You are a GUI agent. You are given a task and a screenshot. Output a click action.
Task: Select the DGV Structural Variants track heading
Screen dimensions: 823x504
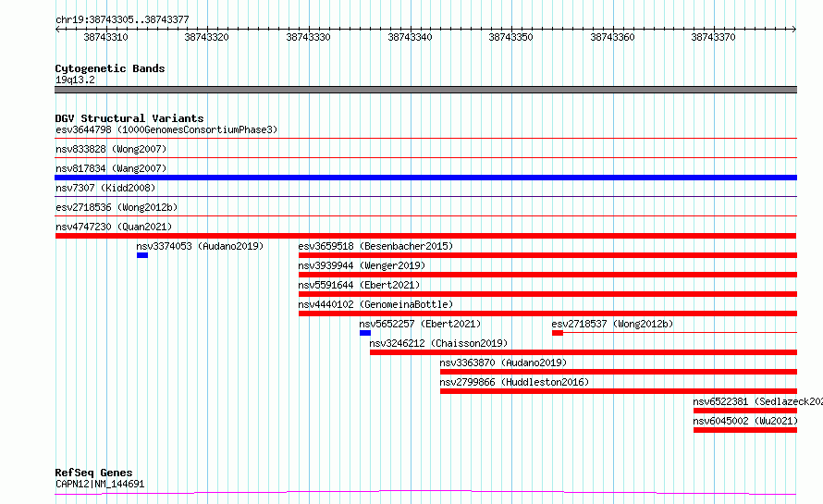(129, 118)
